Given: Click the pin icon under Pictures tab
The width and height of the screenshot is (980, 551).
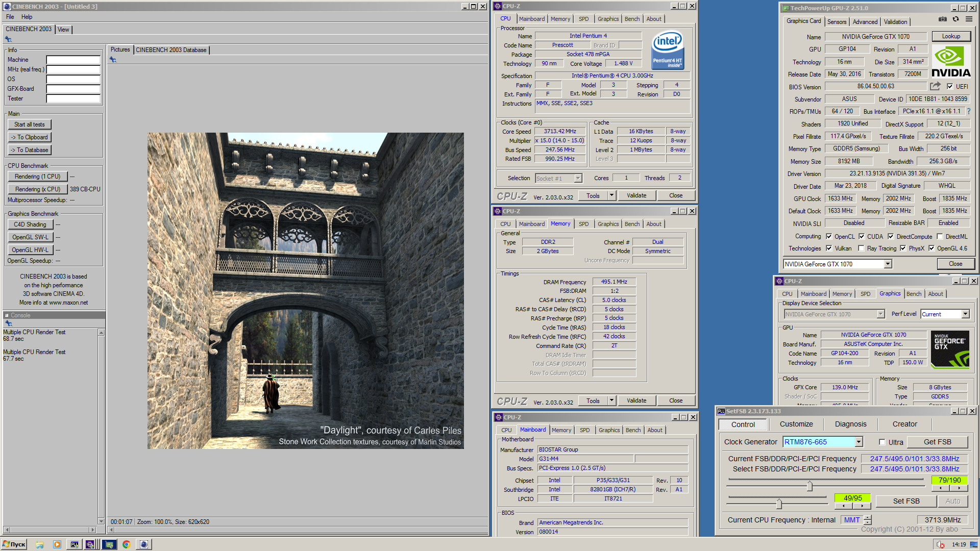Looking at the screenshot, I should tap(113, 60).
